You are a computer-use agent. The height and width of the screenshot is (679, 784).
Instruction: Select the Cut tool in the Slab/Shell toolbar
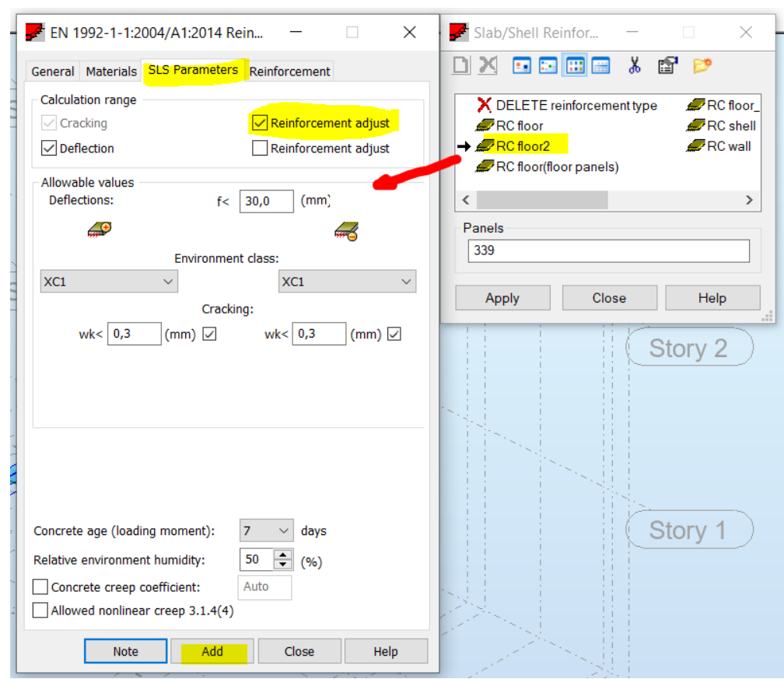[x=635, y=65]
